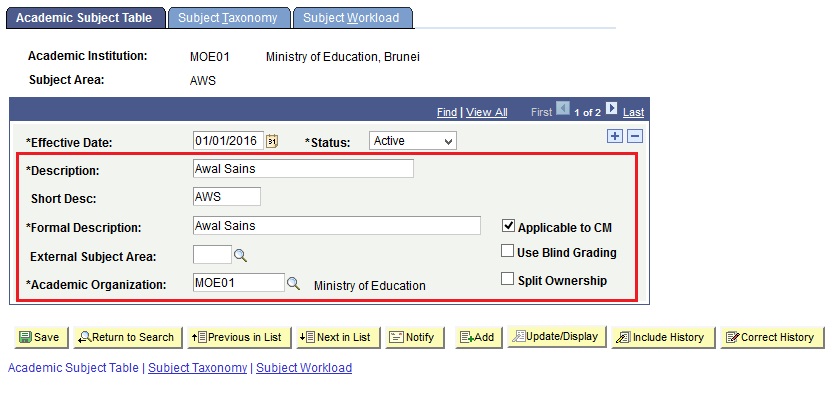The width and height of the screenshot is (838, 395).
Task: Click the Correct History button
Action: (x=772, y=337)
